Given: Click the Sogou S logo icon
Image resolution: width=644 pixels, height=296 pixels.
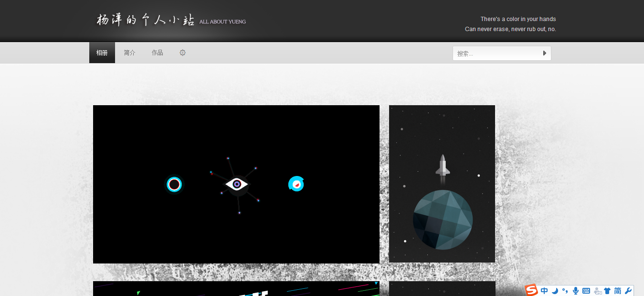Looking at the screenshot, I should (531, 290).
